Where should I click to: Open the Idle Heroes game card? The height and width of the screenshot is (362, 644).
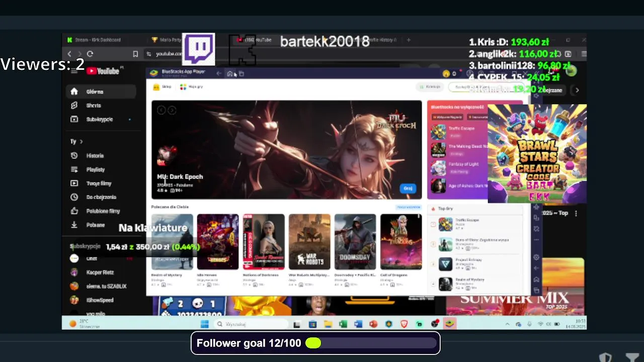click(x=218, y=242)
